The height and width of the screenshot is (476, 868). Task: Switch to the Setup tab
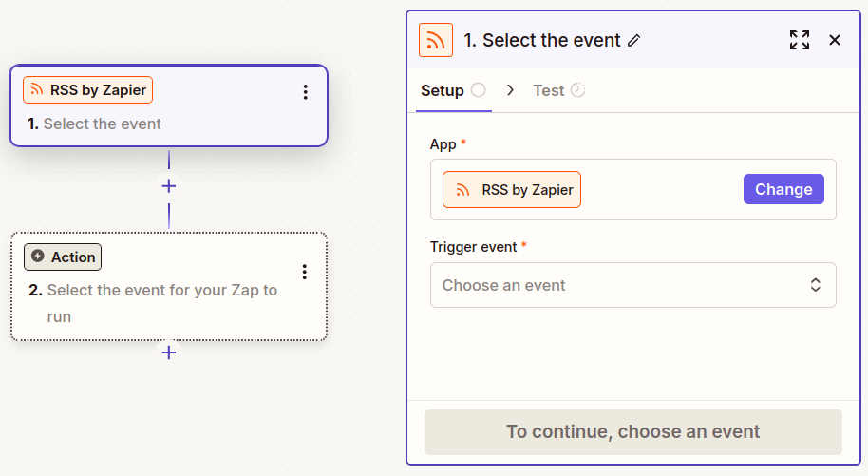443,90
